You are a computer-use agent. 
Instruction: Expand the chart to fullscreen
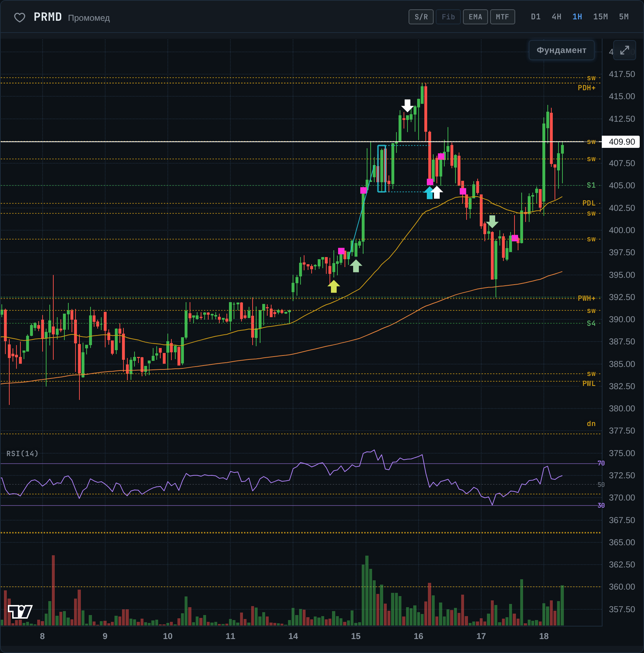click(x=624, y=50)
